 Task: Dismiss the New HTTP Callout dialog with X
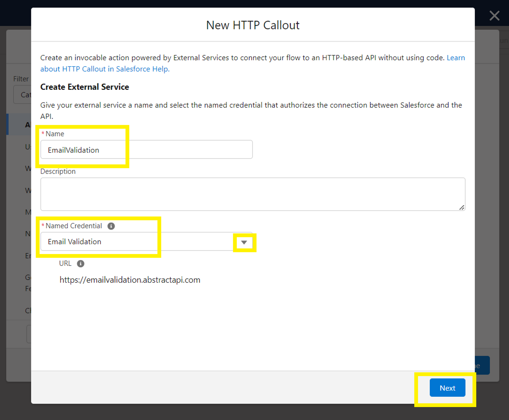click(x=494, y=16)
